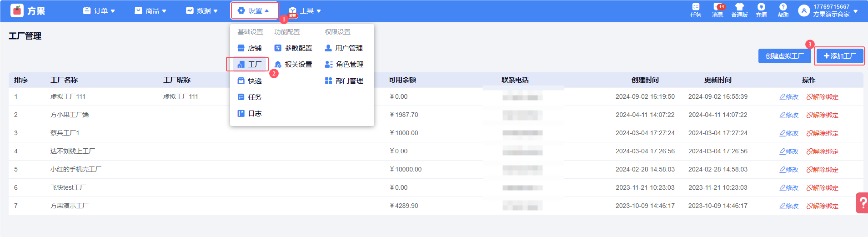The height and width of the screenshot is (237, 868).
Task: Expand the 订单 dropdown menu
Action: point(99,10)
